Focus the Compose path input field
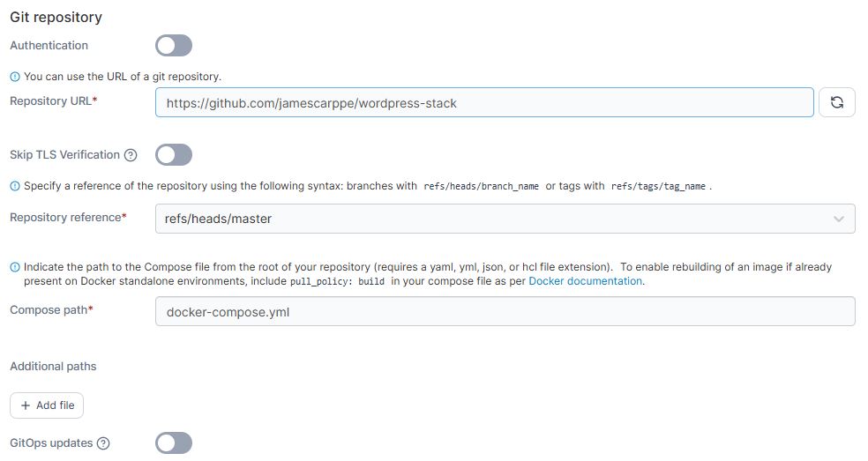This screenshot has height=461, width=868. point(505,311)
